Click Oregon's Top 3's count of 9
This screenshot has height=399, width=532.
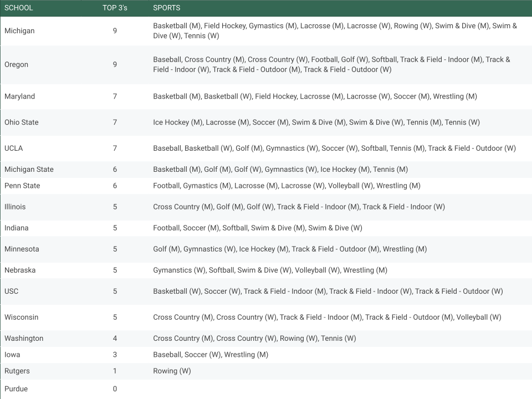tap(115, 64)
